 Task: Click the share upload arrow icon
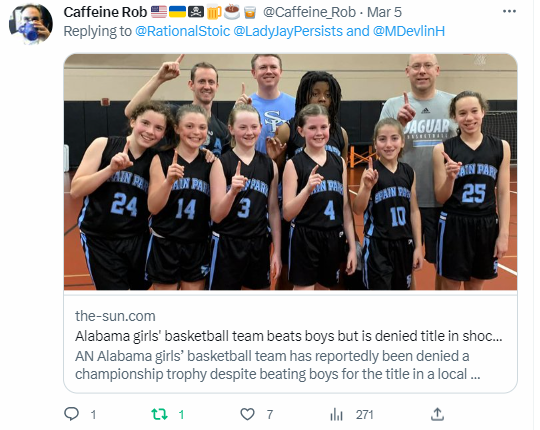(x=437, y=414)
